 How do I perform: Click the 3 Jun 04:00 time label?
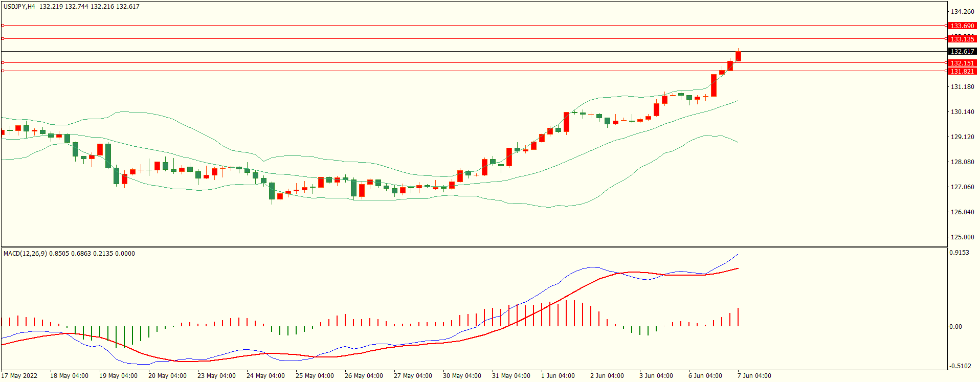656,376
